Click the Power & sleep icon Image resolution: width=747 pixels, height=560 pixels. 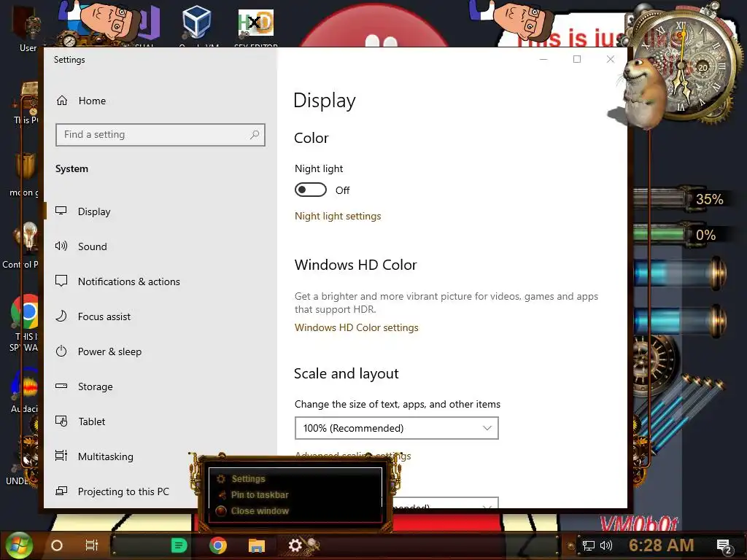[x=61, y=351]
